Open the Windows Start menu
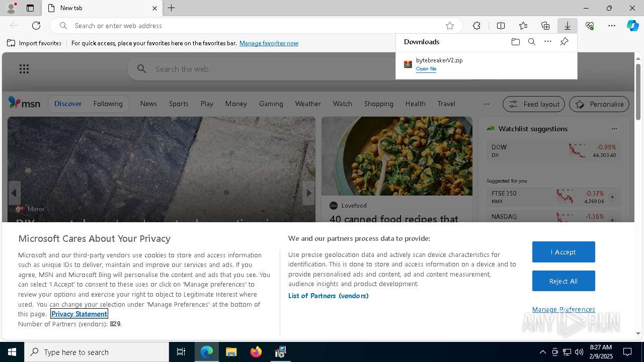Screen dimensions: 644x362 [12, 352]
